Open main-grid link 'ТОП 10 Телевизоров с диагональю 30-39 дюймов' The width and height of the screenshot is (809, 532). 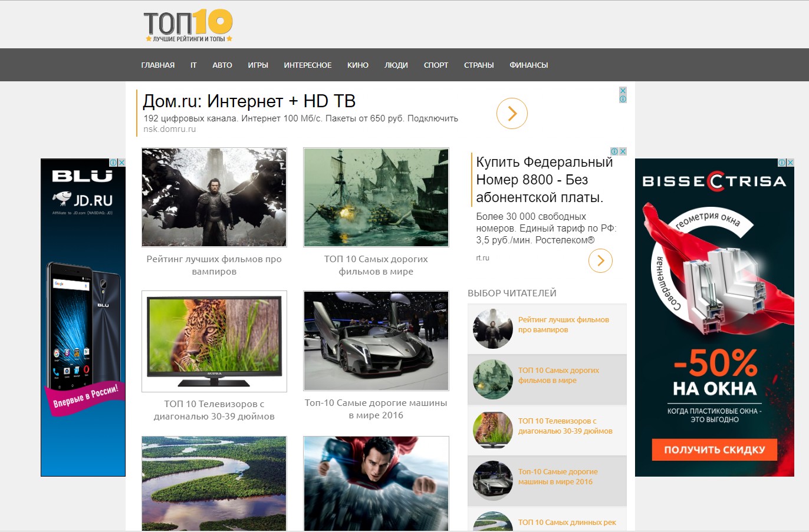click(x=214, y=410)
